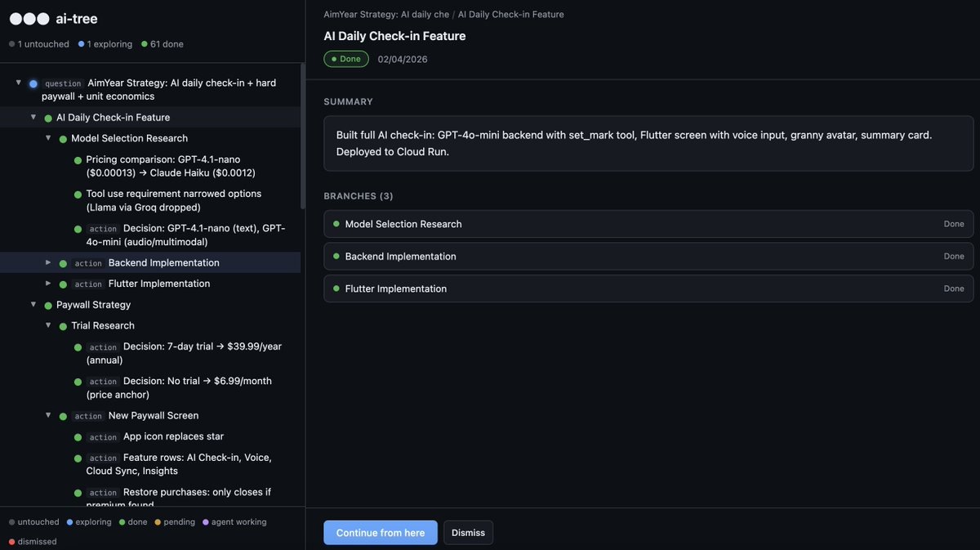The height and width of the screenshot is (550, 980).
Task: Click green dot in Flutter Implementation branch card
Action: 336,288
